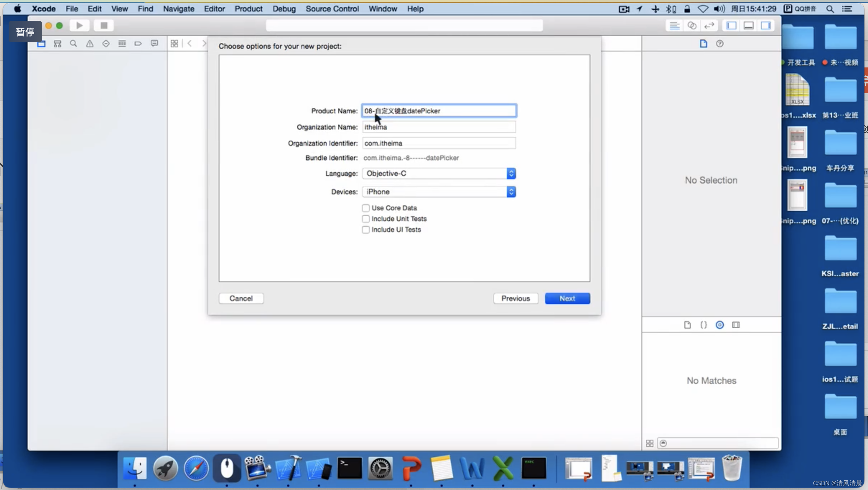Click the Organization Name field
This screenshot has width=868, height=490.
[439, 127]
